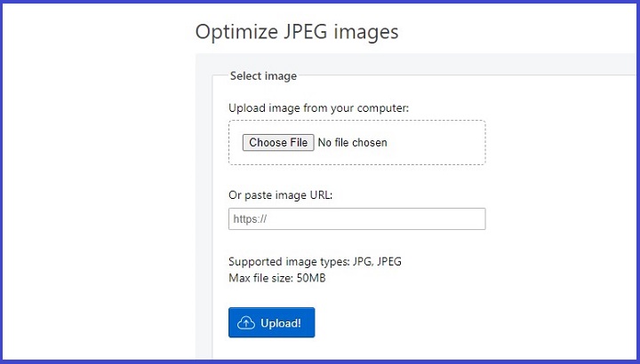This screenshot has height=364, width=640.
Task: Click the "Select image" legend label
Action: pyautogui.click(x=263, y=76)
